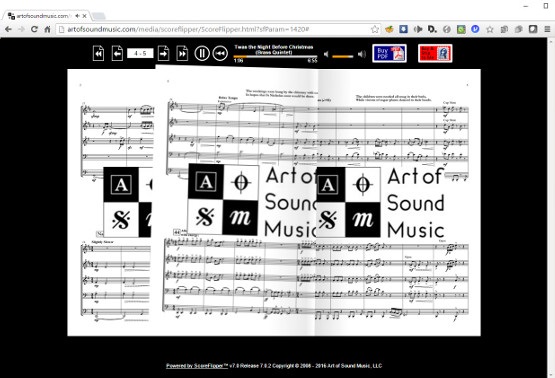Mute the tab using its speaker icon
The width and height of the screenshot is (555, 378).
click(x=77, y=16)
